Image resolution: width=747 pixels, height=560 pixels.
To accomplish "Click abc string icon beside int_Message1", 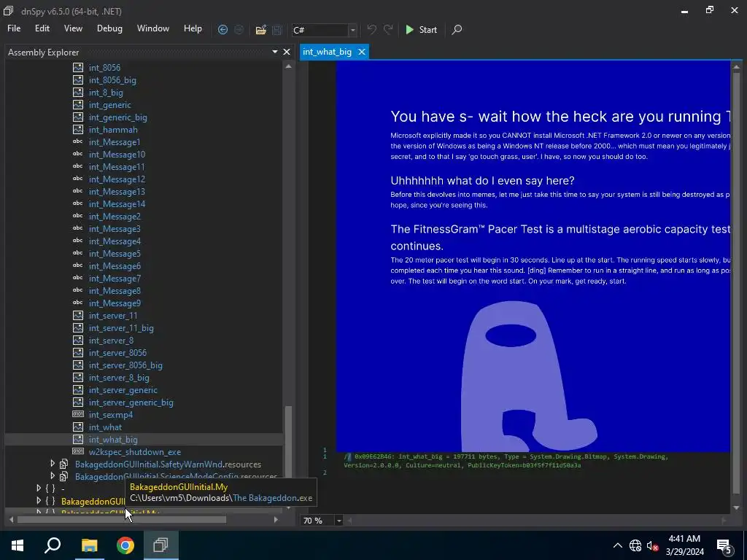I will [77, 141].
